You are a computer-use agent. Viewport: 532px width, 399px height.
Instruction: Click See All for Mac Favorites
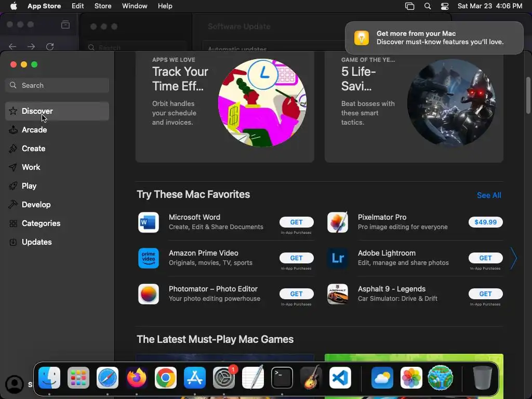coord(489,195)
